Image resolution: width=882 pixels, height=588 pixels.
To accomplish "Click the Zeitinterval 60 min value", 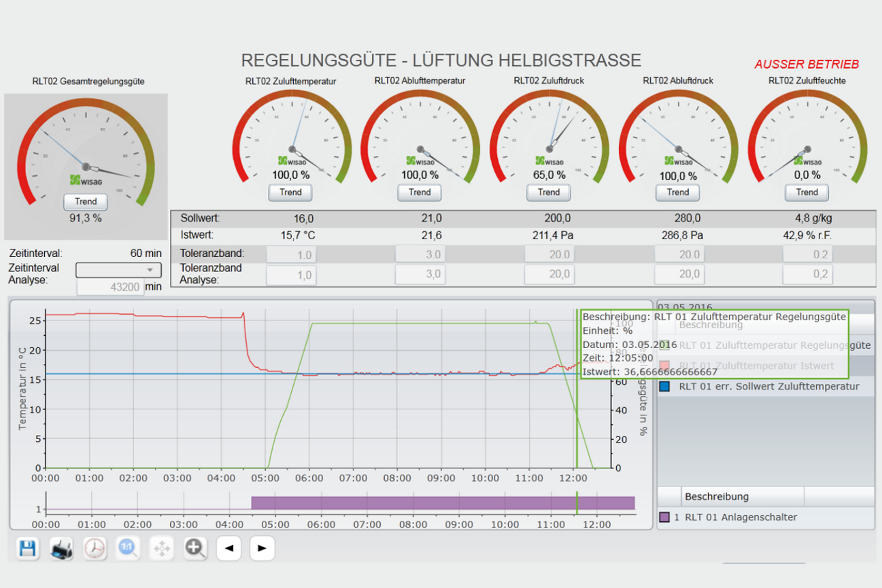I will 146,253.
